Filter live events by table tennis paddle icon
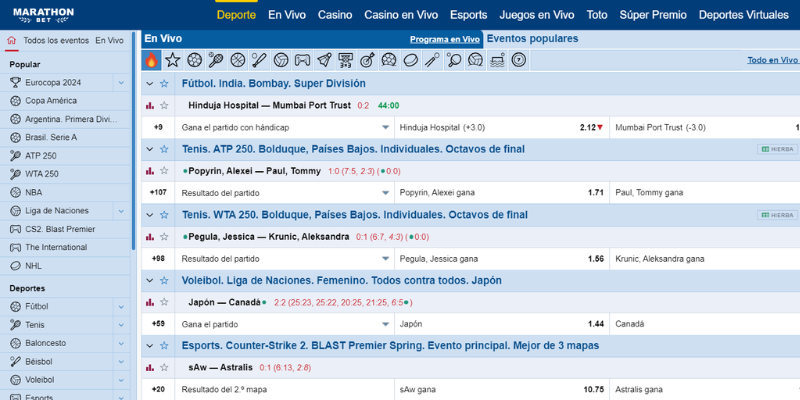Image resolution: width=800 pixels, height=400 pixels. tap(454, 60)
